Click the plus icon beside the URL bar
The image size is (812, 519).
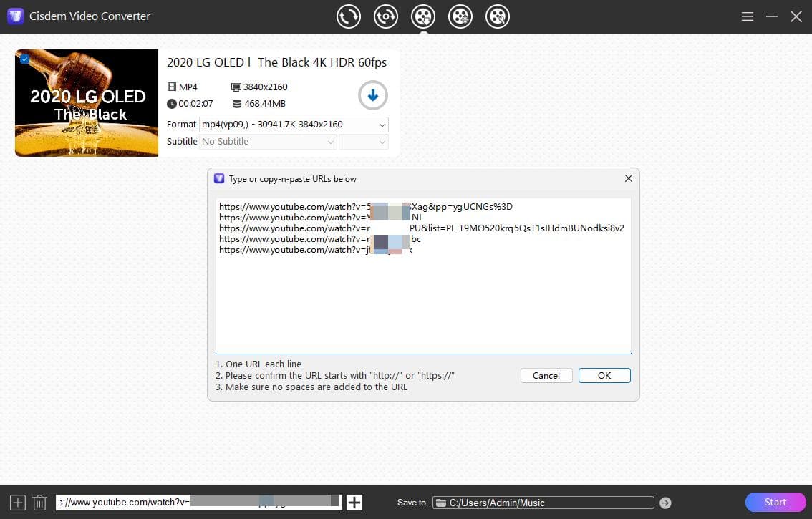pos(354,502)
